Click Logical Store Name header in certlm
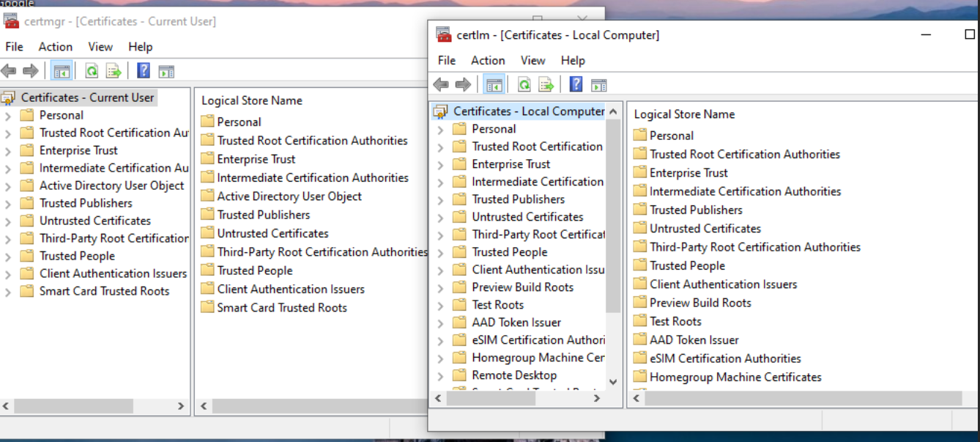Image resolution: width=980 pixels, height=442 pixels. click(684, 114)
